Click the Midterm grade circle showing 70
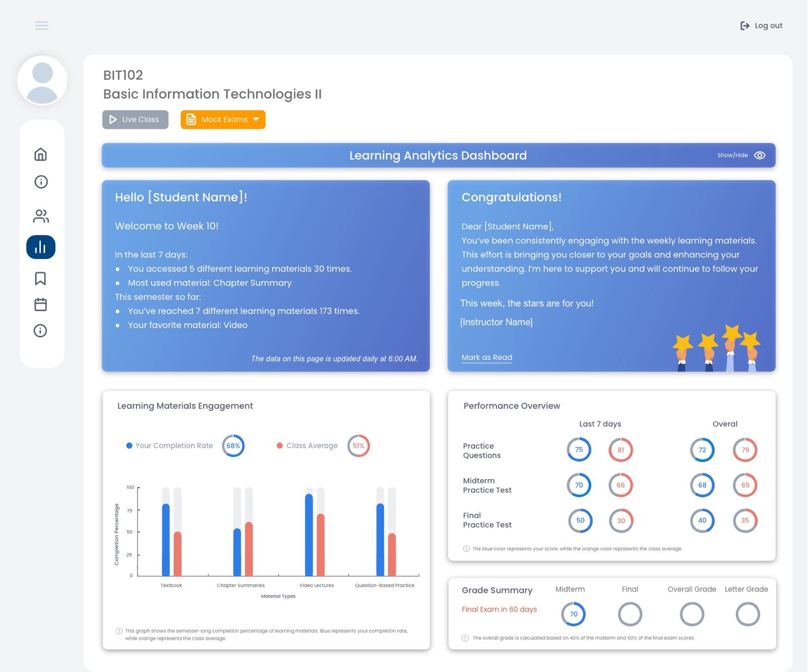The height and width of the screenshot is (672, 808). 573,614
